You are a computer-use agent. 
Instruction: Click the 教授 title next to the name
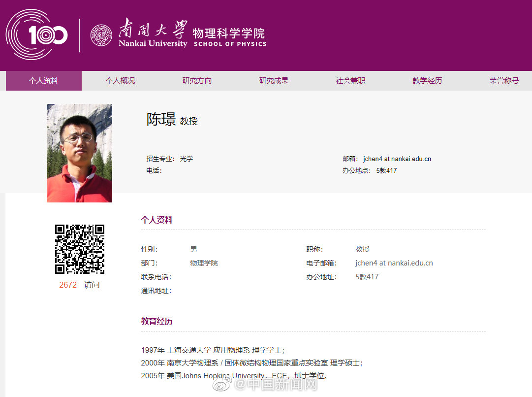pos(189,121)
